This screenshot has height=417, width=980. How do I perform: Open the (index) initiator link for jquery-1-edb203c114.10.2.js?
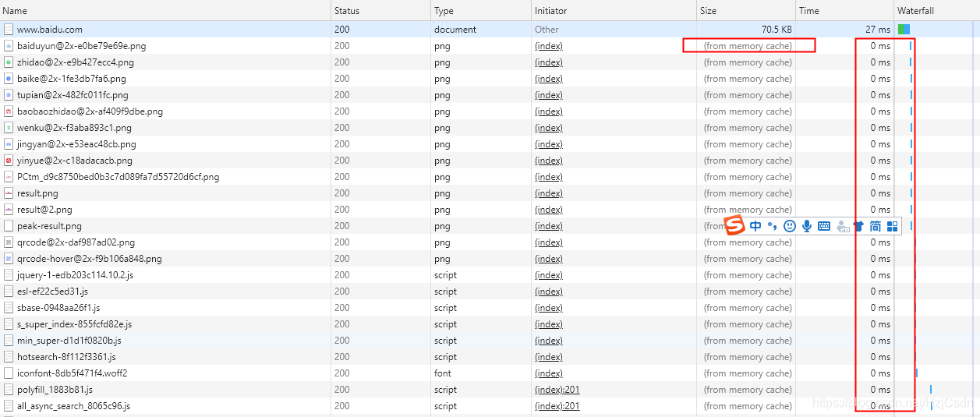click(x=549, y=275)
